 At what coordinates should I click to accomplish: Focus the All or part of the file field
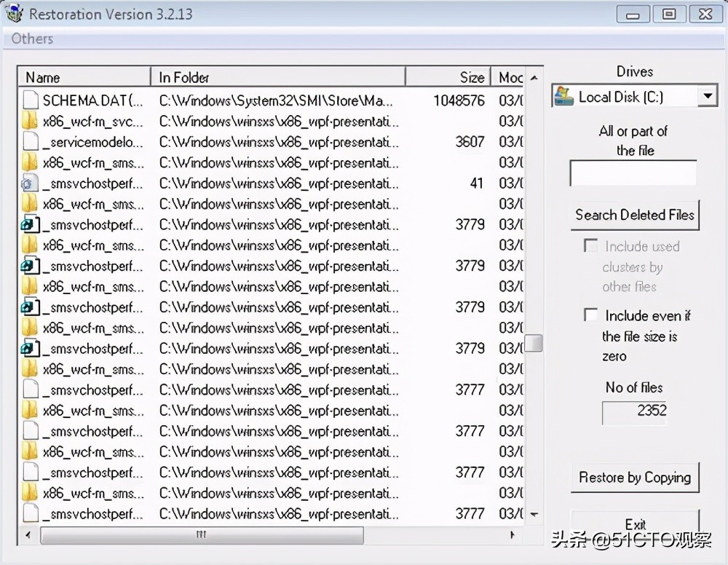click(x=633, y=173)
